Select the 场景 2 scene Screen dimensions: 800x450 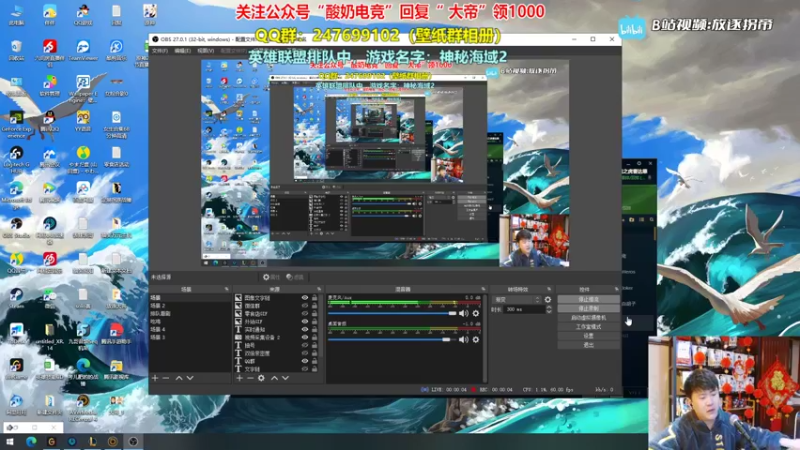pos(189,306)
